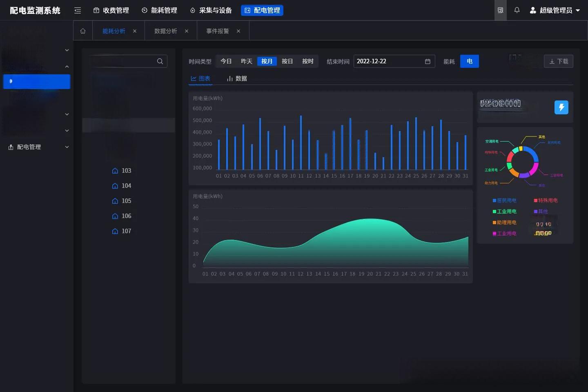Open the home tab icon
The image size is (588, 392).
(x=83, y=31)
